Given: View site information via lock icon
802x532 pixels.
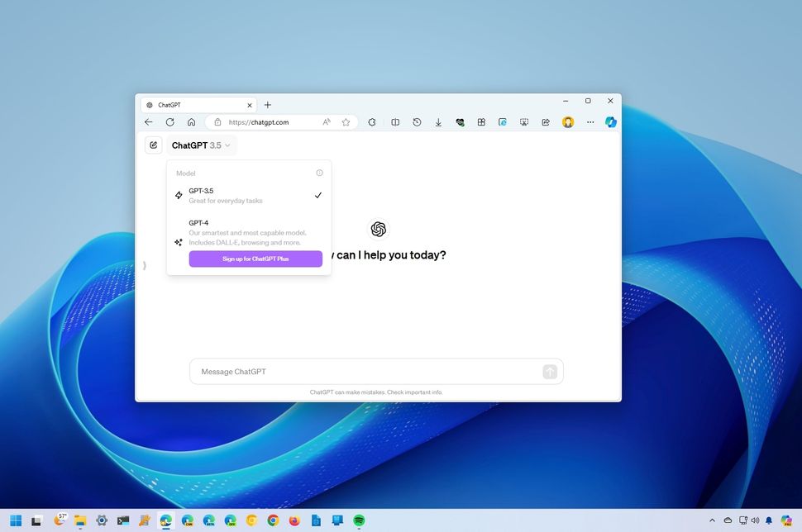Looking at the screenshot, I should tap(217, 122).
